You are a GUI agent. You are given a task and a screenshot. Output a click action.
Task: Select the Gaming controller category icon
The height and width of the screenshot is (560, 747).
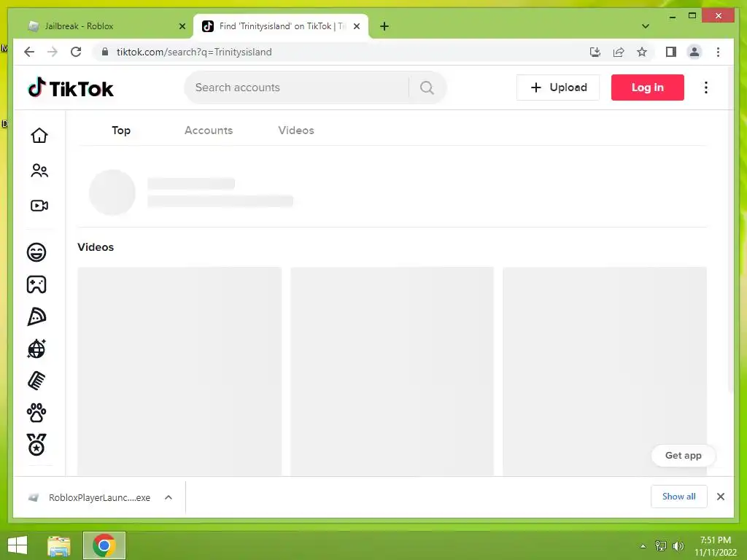click(36, 284)
